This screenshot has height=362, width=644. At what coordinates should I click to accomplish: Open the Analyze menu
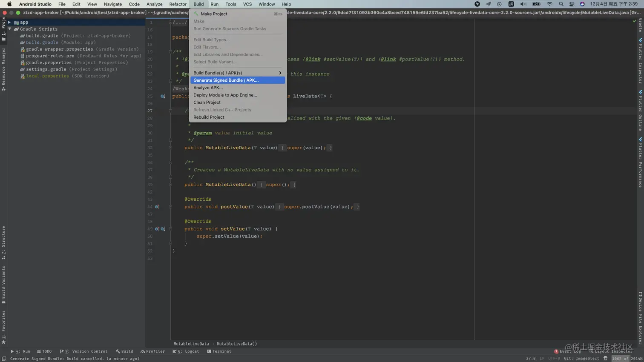(x=154, y=4)
